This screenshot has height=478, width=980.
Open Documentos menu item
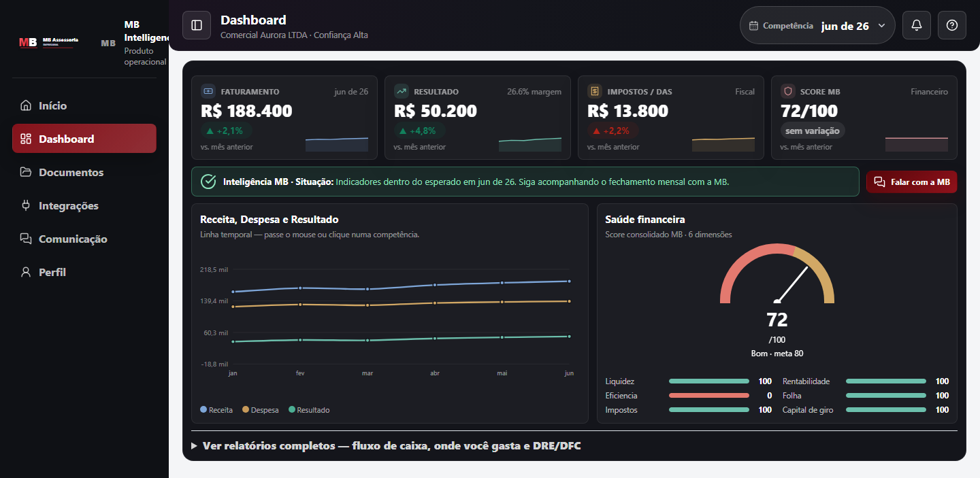tap(84, 172)
